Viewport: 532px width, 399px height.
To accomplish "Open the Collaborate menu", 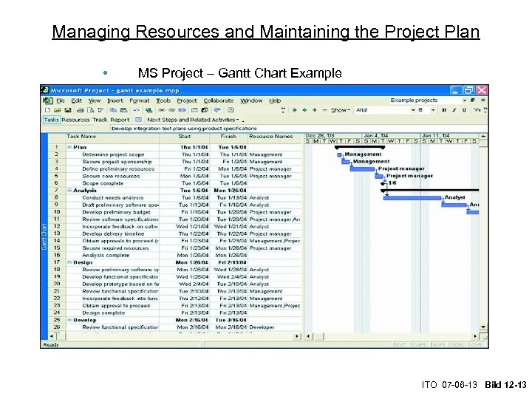I will click(219, 100).
